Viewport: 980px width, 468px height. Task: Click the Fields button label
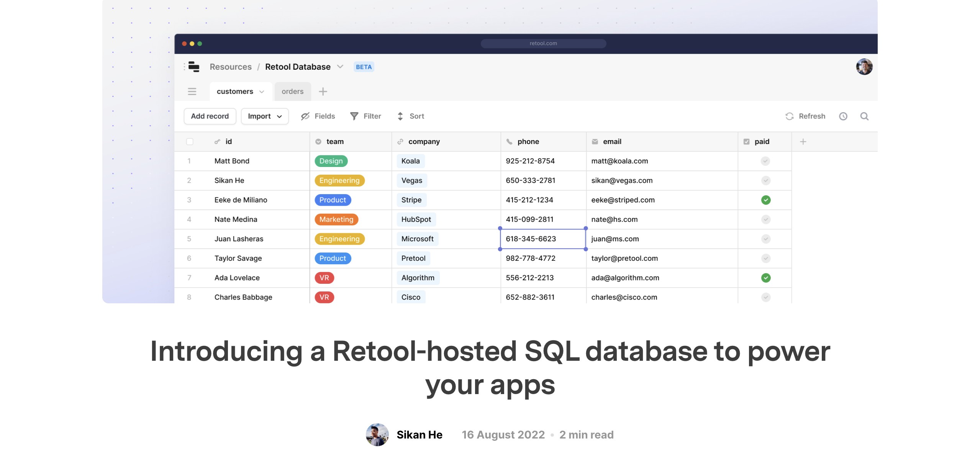coord(325,116)
